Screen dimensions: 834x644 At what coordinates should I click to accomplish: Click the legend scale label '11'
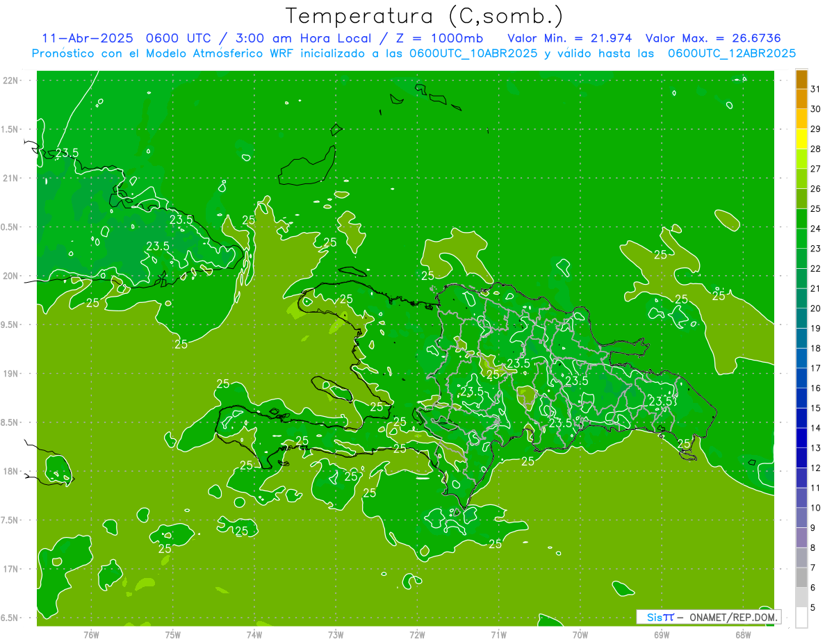pyautogui.click(x=815, y=488)
